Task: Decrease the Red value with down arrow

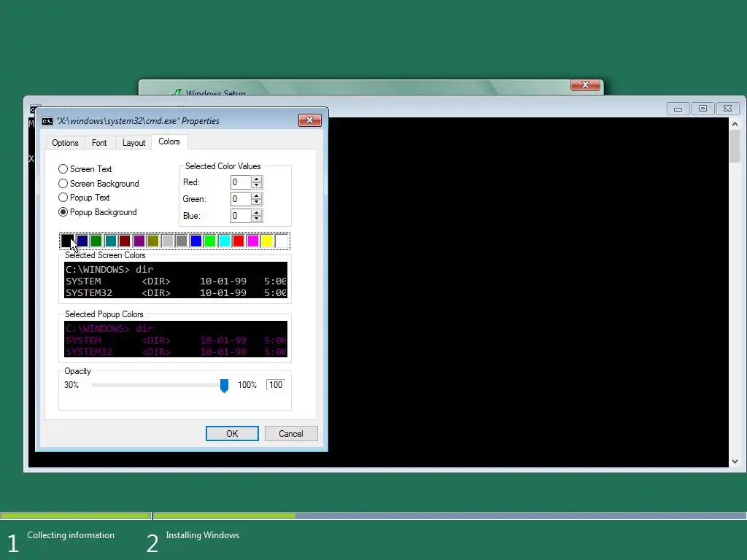Action: click(x=257, y=185)
